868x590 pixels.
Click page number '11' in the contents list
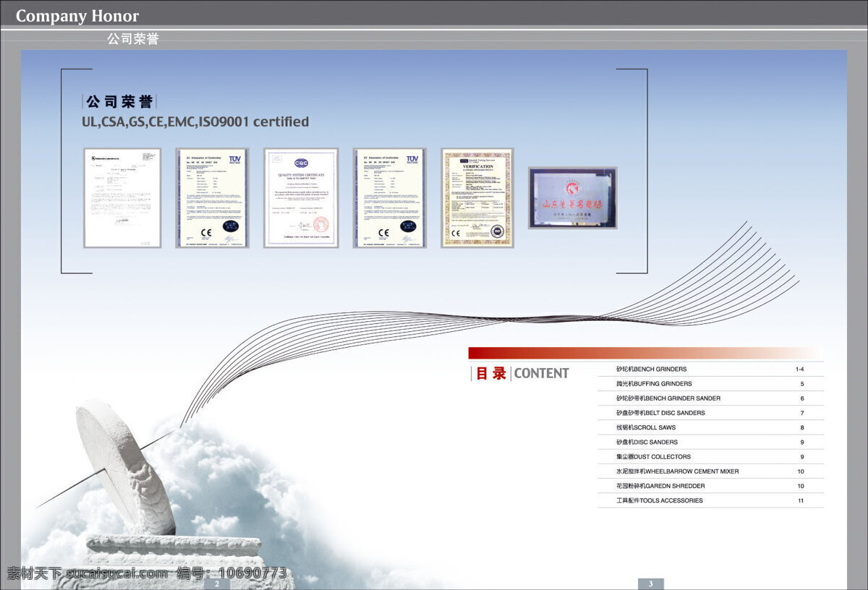pos(801,500)
